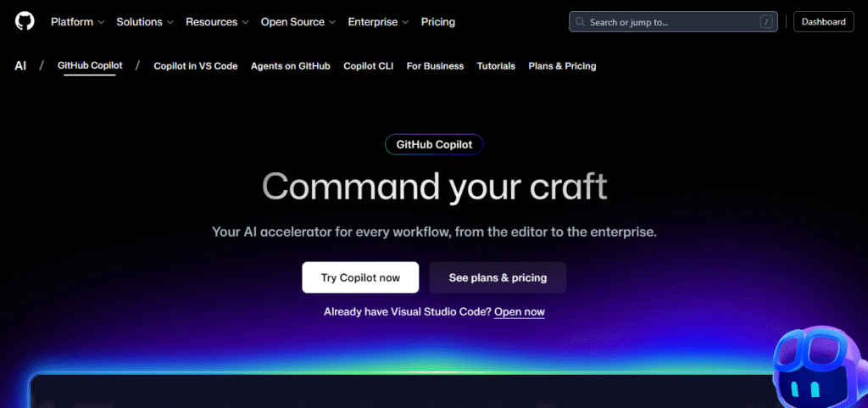Click the search magnifier icon
This screenshot has height=408, width=868.
(581, 22)
